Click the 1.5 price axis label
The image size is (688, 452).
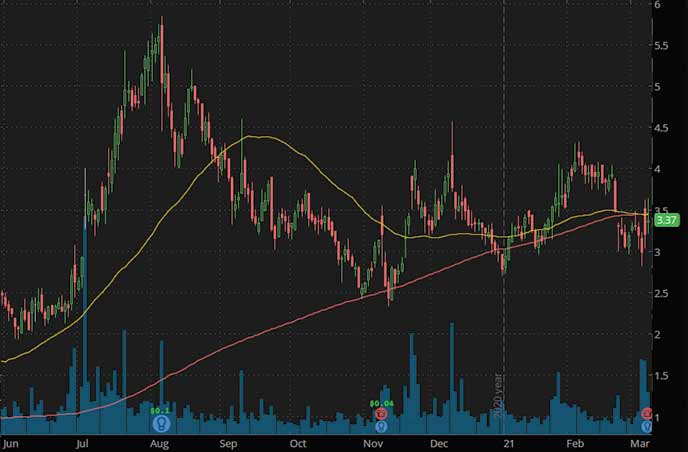point(661,376)
